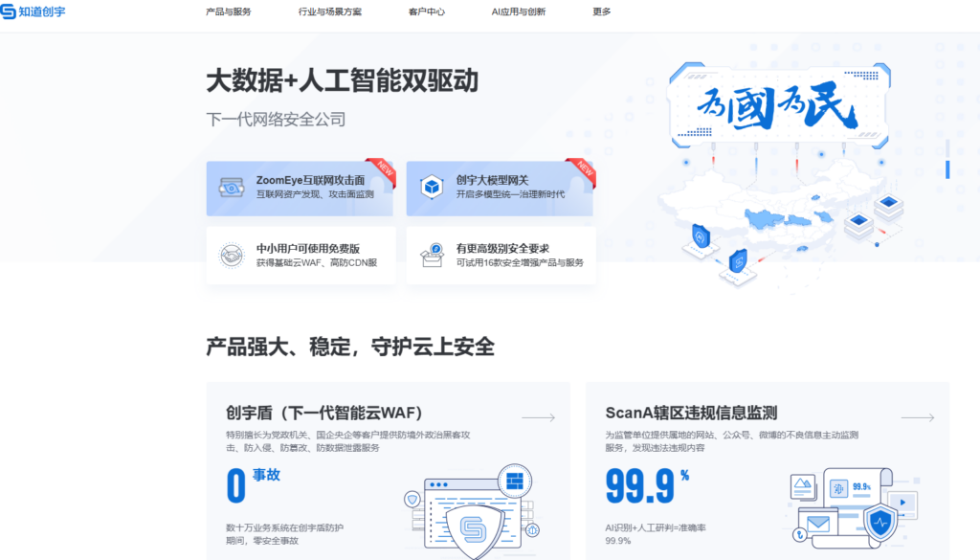Click the 知道创宇 logo
980x560 pixels.
(33, 11)
